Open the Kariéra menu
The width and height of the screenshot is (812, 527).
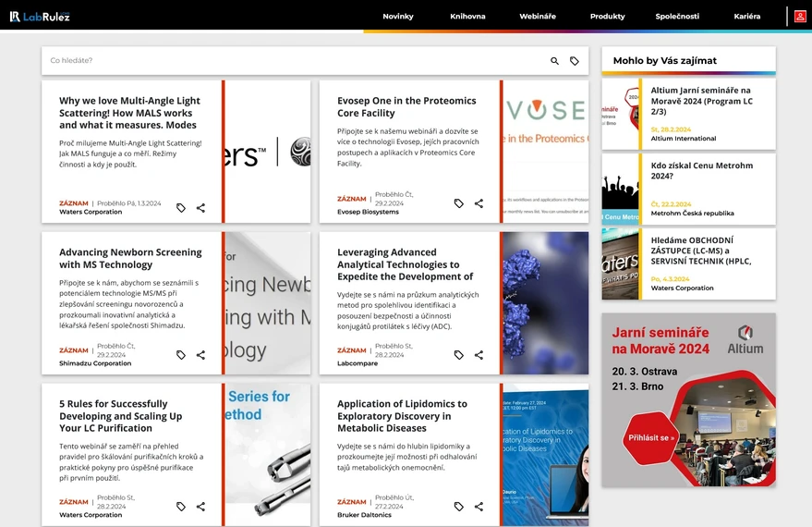(746, 16)
